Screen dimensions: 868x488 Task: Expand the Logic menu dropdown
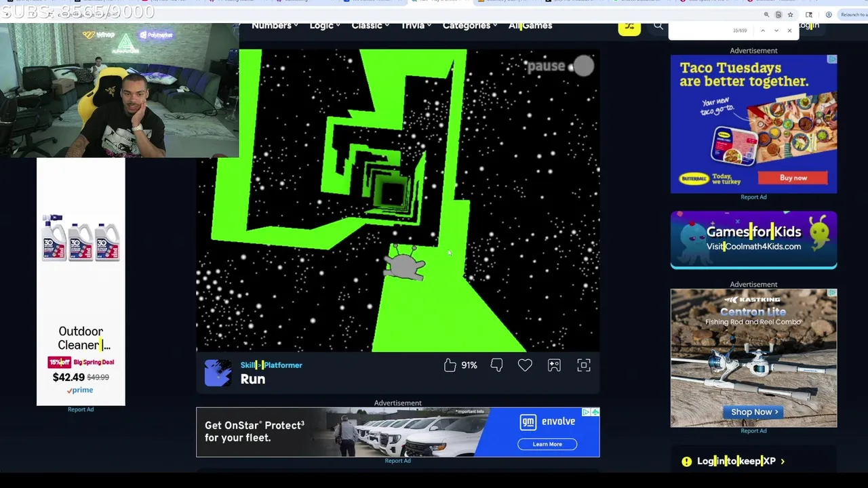(x=325, y=26)
